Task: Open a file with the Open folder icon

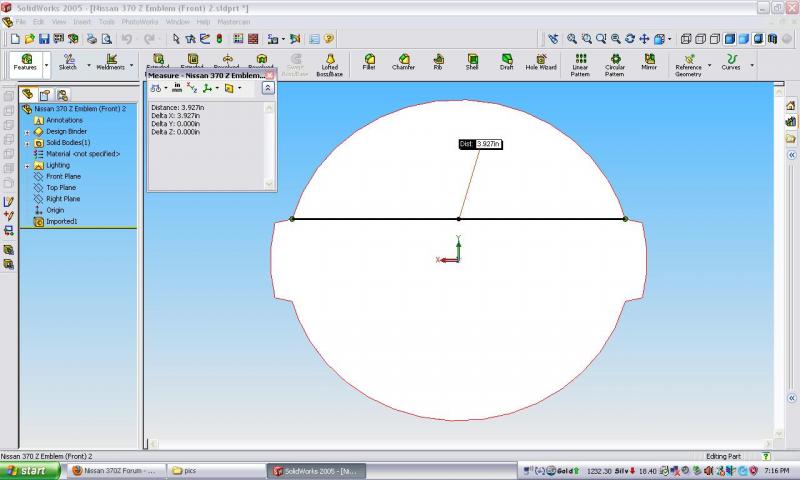Action: pyautogui.click(x=30, y=39)
